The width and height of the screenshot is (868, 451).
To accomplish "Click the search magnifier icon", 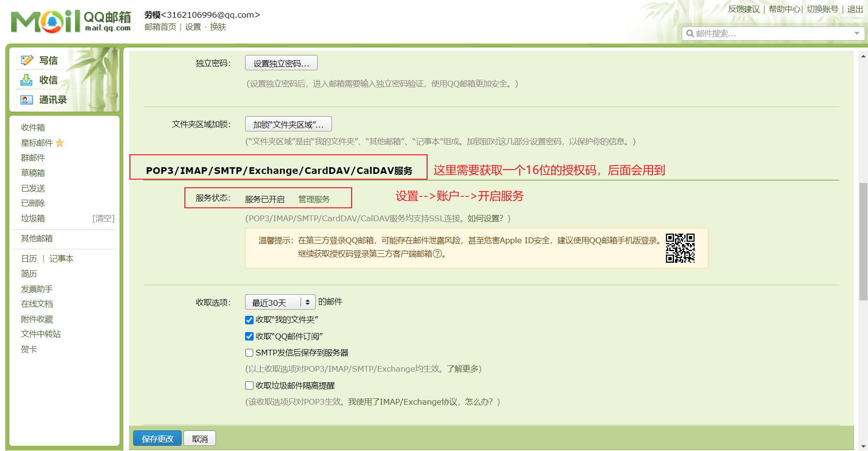I will coord(690,33).
